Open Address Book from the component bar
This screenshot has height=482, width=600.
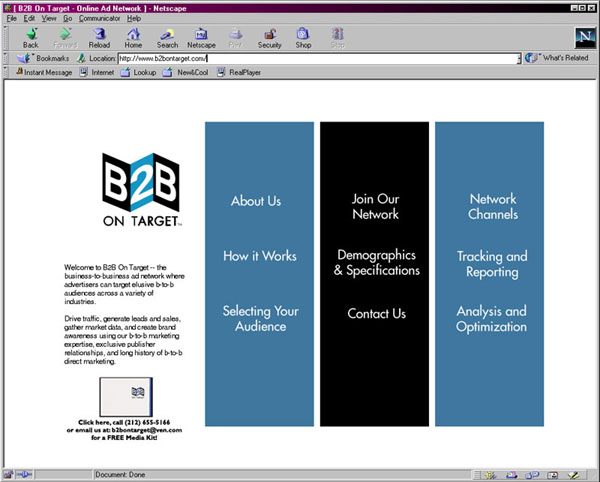point(553,475)
